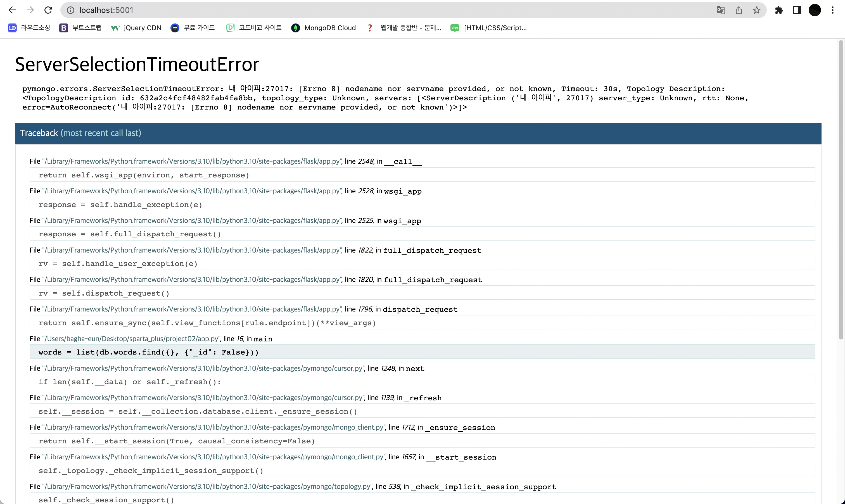The height and width of the screenshot is (504, 845).
Task: Open the Google Translate page icon
Action: coord(721,10)
